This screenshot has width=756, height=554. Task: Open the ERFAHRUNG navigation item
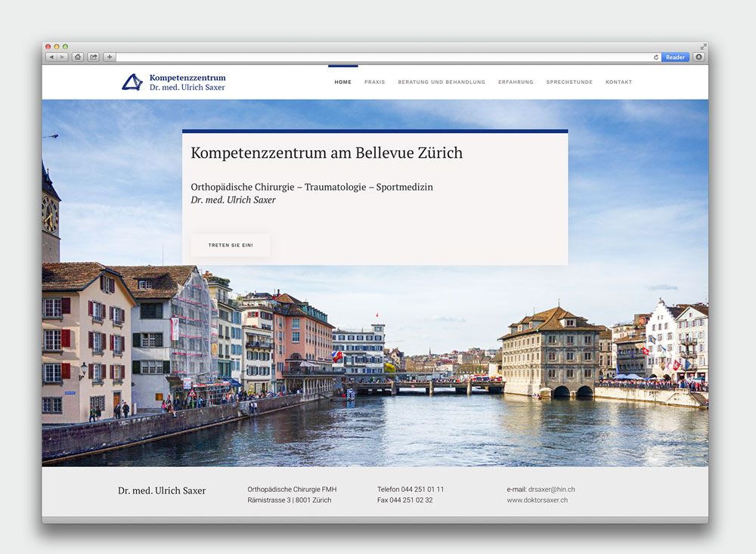click(x=516, y=82)
